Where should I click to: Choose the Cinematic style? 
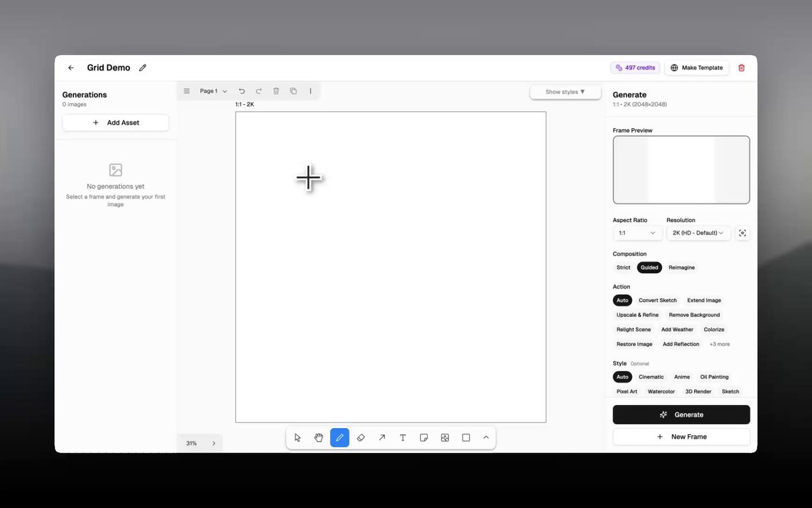coord(652,377)
